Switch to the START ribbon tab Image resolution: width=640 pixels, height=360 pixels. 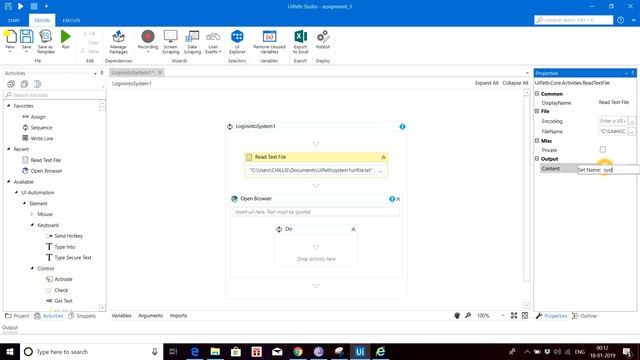pos(14,20)
